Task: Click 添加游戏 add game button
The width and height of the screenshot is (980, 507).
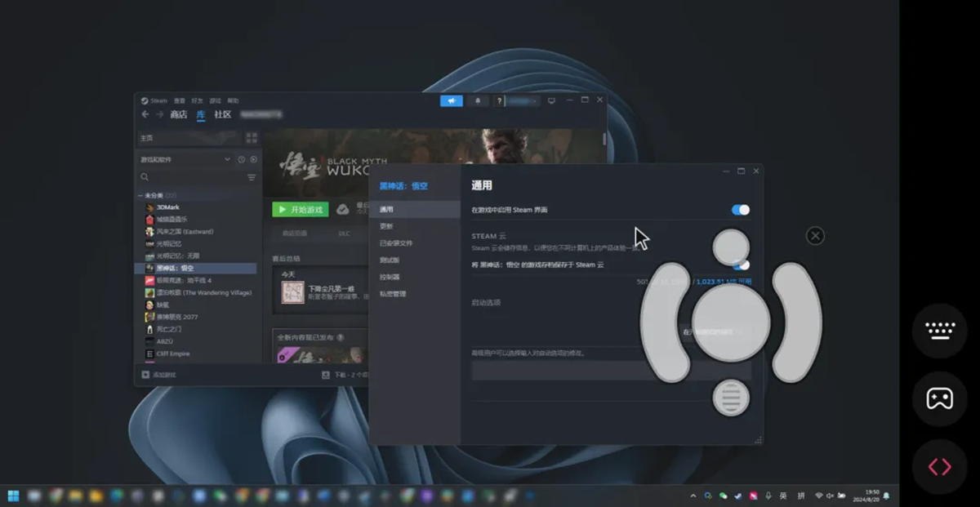Action: 159,375
